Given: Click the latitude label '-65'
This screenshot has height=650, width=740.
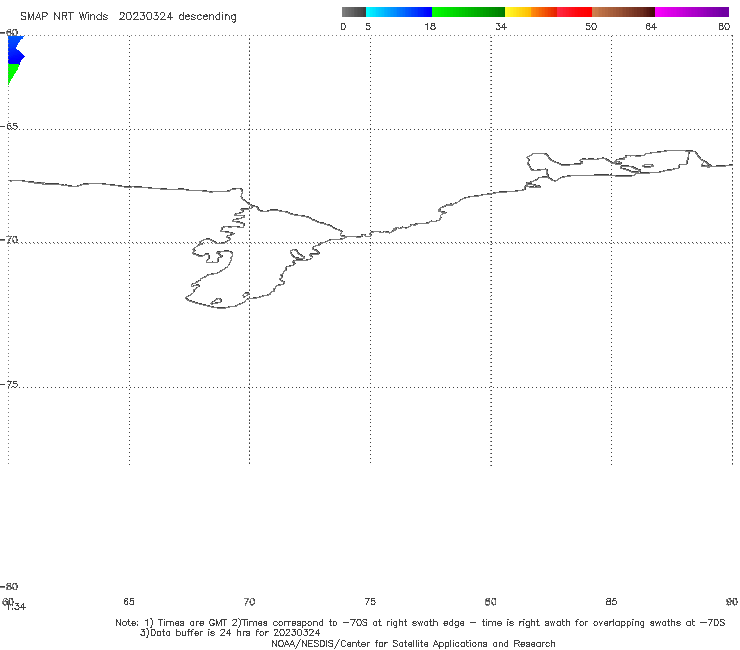Looking at the screenshot, I should (x=9, y=127).
